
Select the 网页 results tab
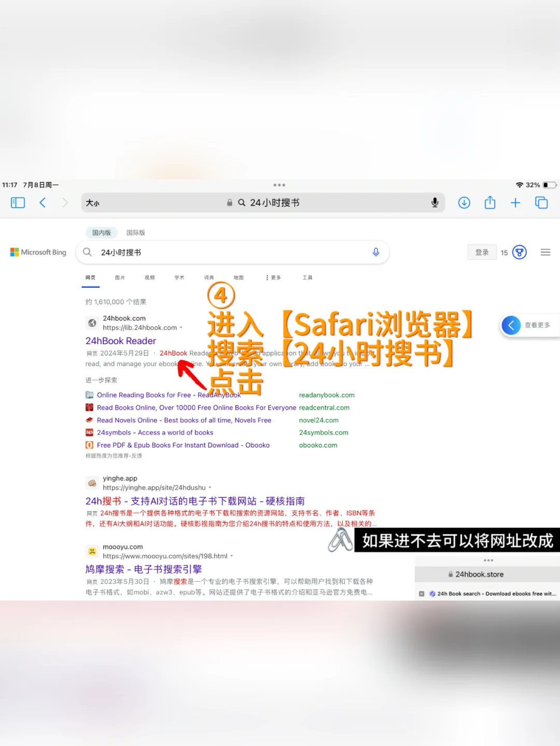(x=91, y=278)
